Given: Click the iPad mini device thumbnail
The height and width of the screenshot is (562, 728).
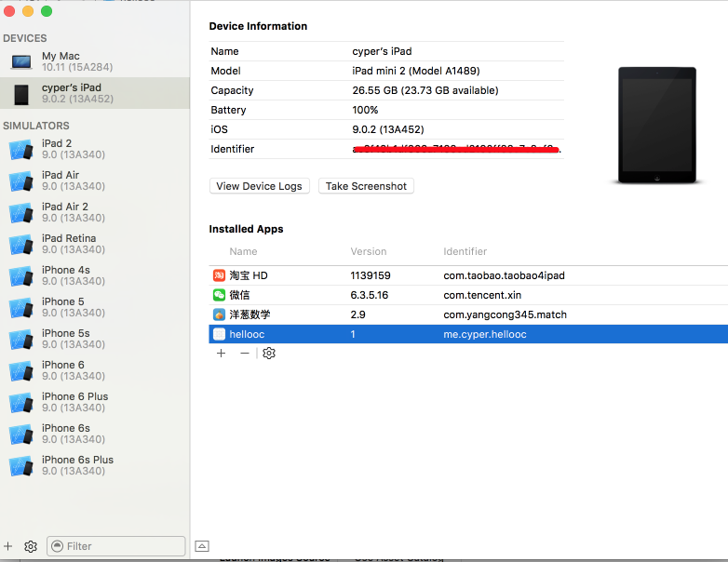Looking at the screenshot, I should tap(656, 125).
